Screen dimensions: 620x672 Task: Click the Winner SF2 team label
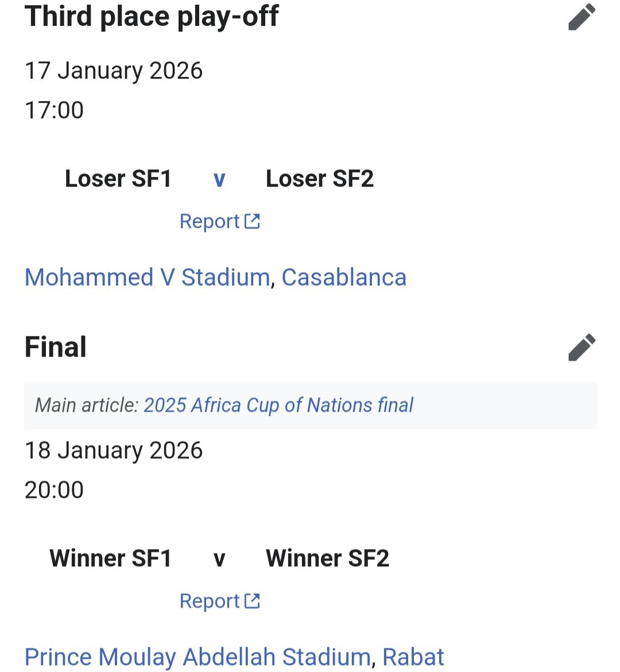(x=327, y=558)
